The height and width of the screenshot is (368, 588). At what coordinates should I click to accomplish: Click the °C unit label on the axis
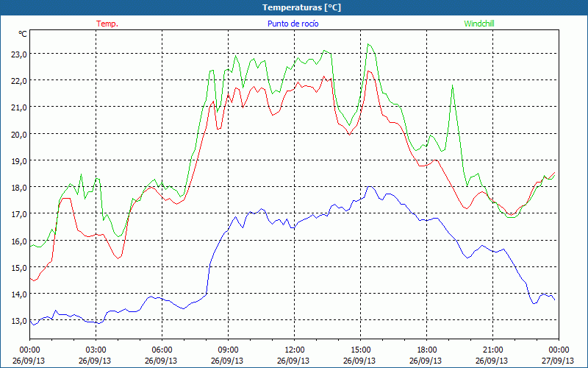pos(23,34)
